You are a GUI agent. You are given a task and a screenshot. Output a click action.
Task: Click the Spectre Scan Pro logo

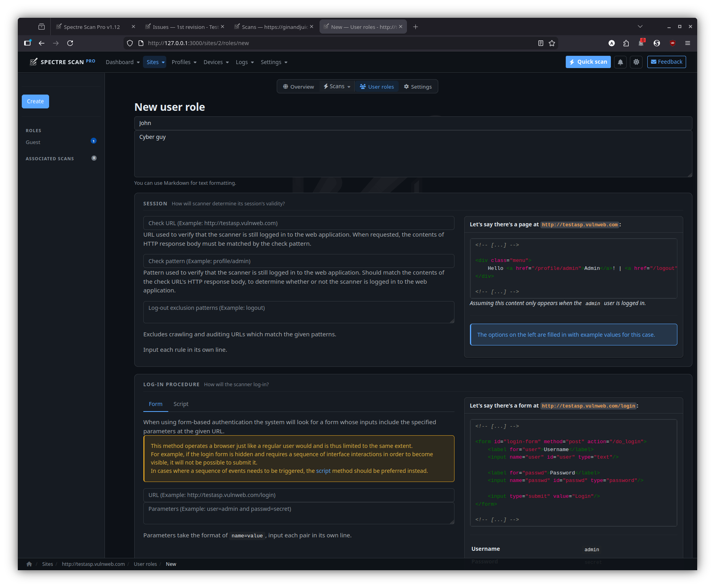63,62
